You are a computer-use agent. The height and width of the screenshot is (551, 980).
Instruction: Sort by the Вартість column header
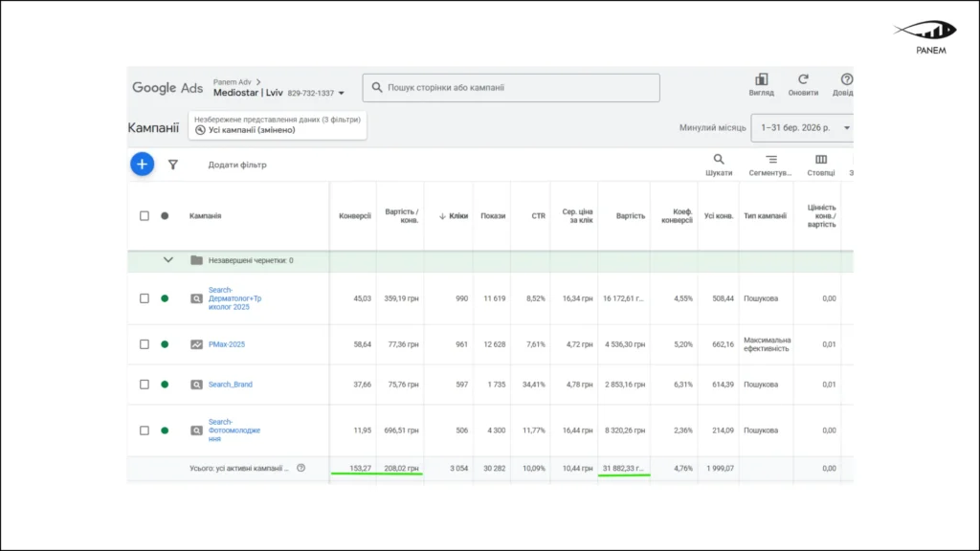tap(631, 215)
